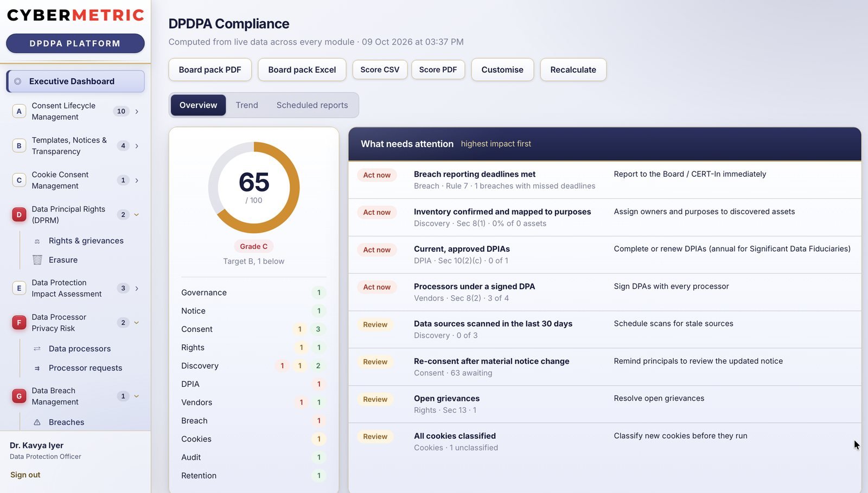Click the red F module icon

coord(19,323)
